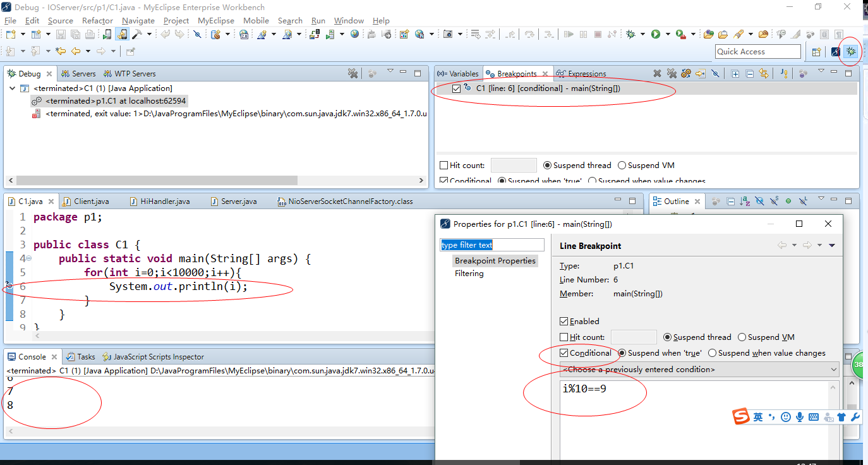Toggle Hit count checkbox in Properties dialog
Viewport: 868px width, 465px height.
click(x=564, y=337)
